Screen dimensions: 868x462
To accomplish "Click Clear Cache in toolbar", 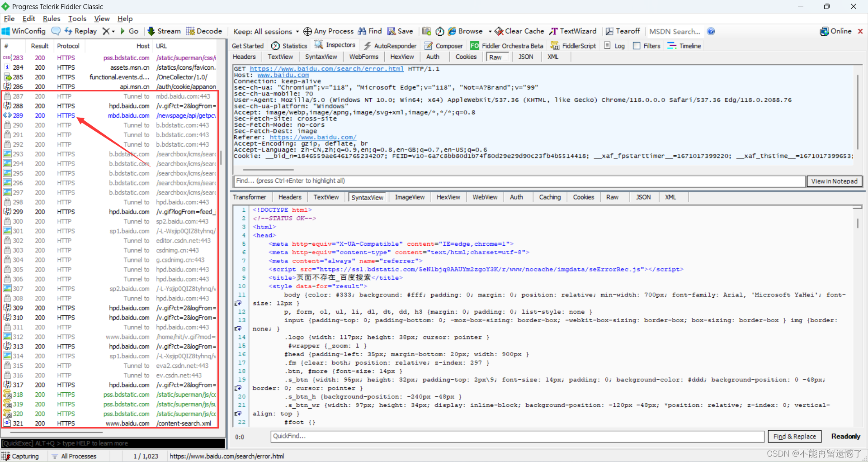I will point(519,31).
